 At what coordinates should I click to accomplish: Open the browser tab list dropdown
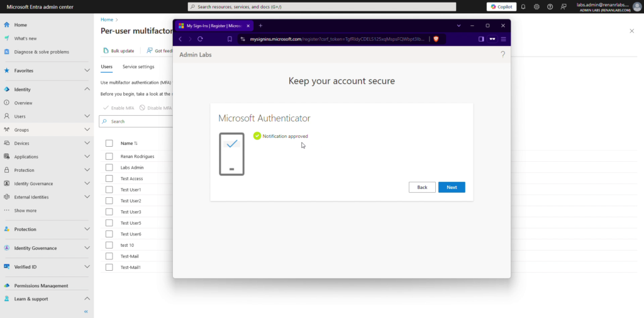click(458, 26)
